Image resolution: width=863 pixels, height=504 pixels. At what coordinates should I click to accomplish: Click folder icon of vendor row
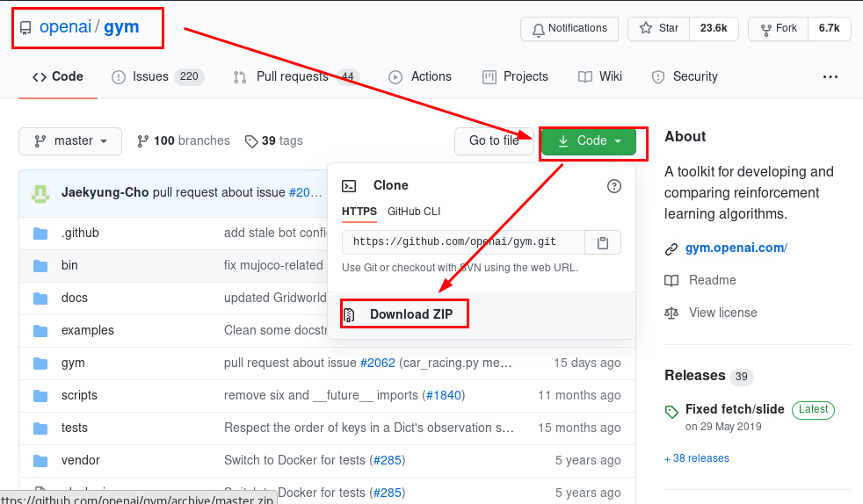(x=40, y=461)
